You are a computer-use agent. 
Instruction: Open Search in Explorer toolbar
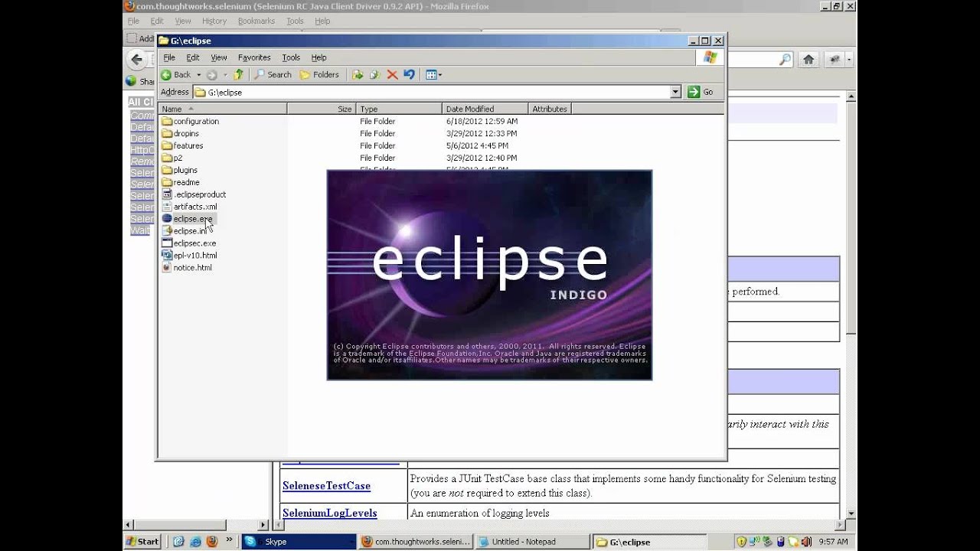(273, 74)
